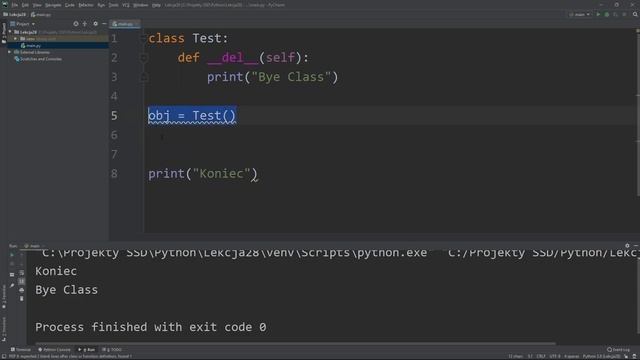Open the Run menu

coord(101,5)
